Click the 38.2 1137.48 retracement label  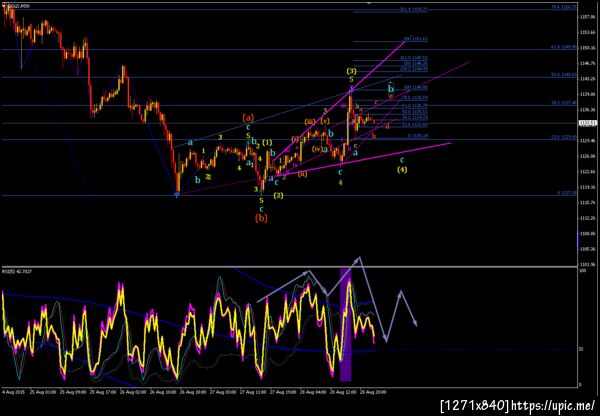[564, 103]
